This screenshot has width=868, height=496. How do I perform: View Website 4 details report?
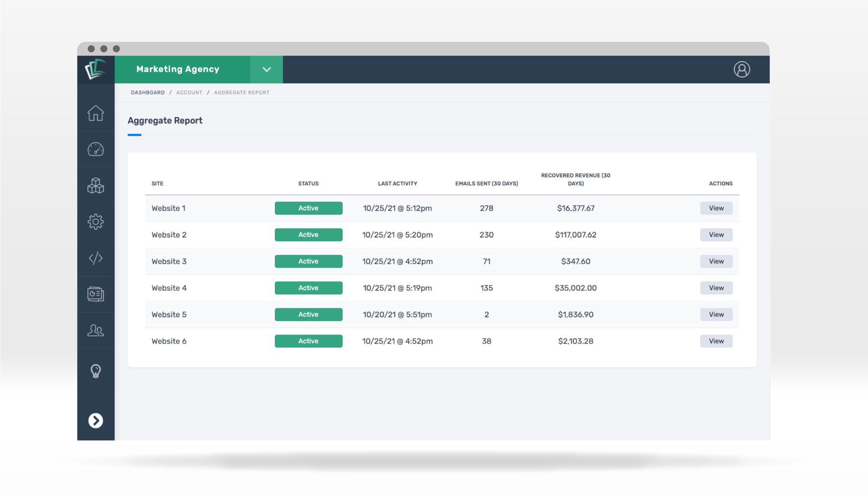point(716,288)
